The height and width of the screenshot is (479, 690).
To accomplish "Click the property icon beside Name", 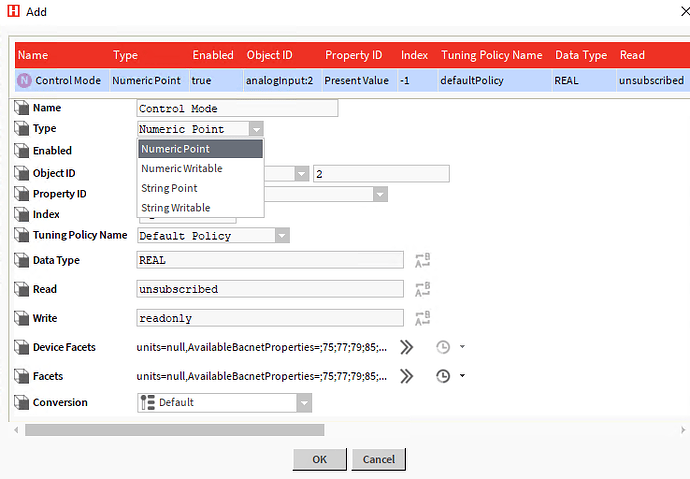I will 21,108.
